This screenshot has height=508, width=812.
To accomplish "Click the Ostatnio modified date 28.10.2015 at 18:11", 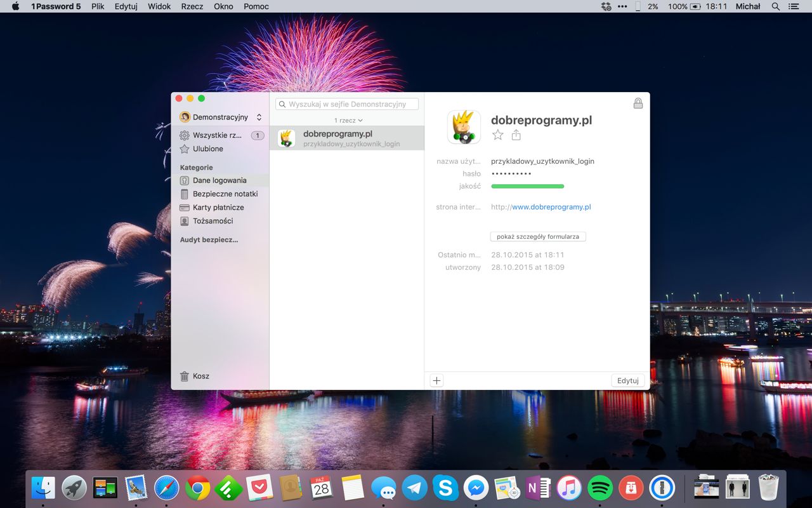I will coord(528,255).
